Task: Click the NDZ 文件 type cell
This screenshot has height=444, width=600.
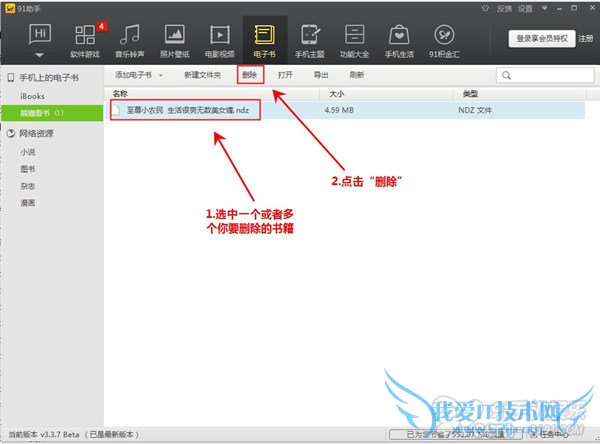Action: pyautogui.click(x=475, y=110)
